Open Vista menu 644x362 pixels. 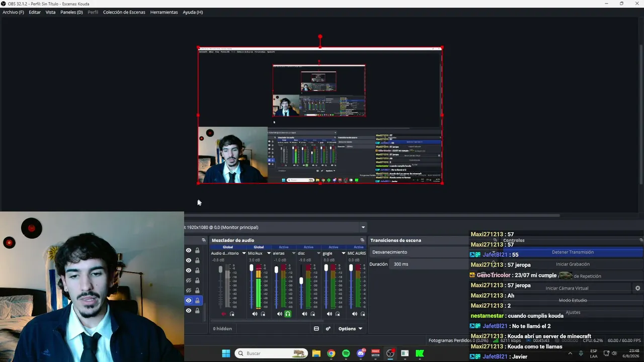click(51, 12)
